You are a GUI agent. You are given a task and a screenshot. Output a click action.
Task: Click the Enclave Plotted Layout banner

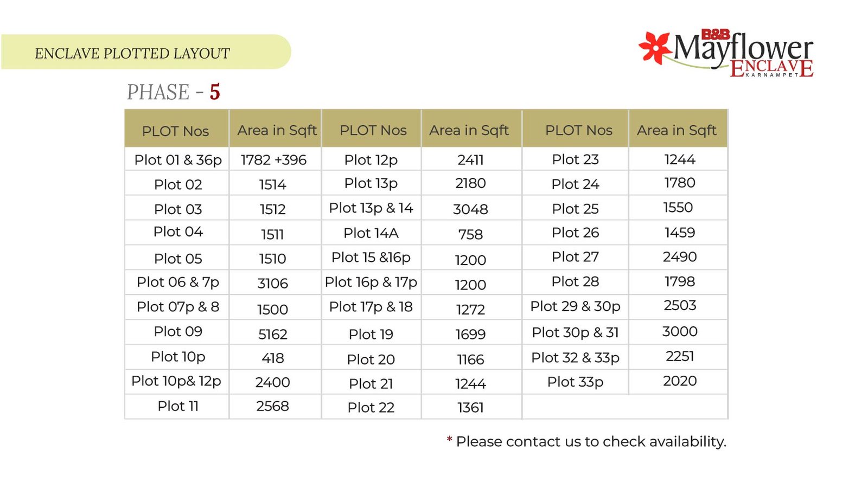click(132, 53)
